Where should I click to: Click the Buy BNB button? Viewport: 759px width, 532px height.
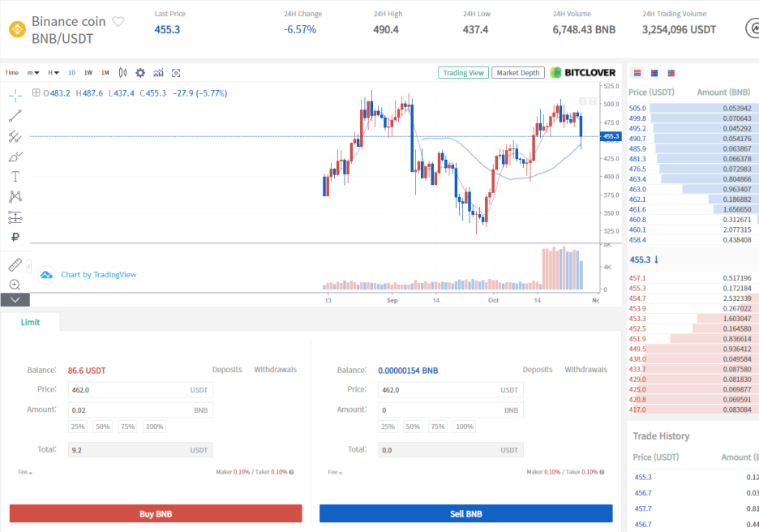[156, 513]
